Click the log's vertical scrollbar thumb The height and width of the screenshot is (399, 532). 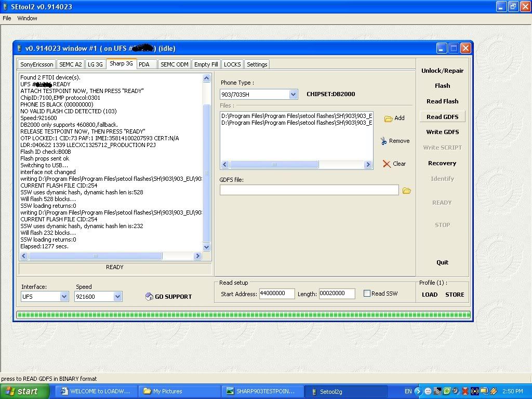point(206,174)
